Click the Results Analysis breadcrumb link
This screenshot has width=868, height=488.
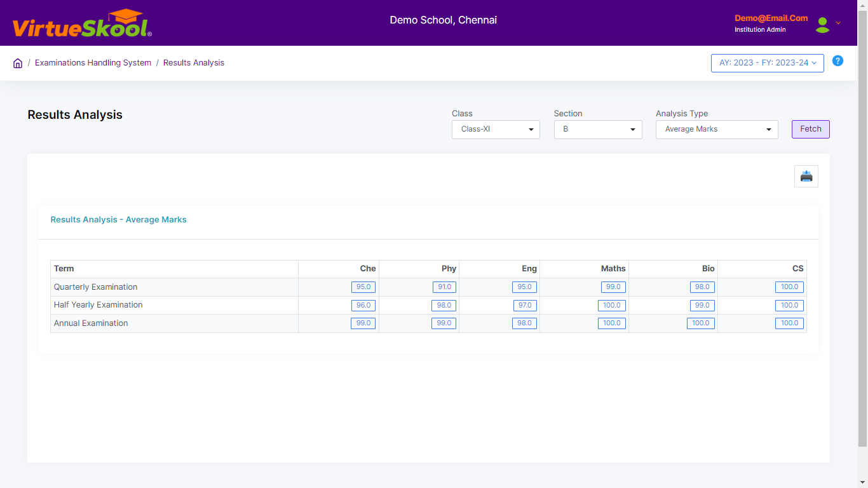point(194,63)
